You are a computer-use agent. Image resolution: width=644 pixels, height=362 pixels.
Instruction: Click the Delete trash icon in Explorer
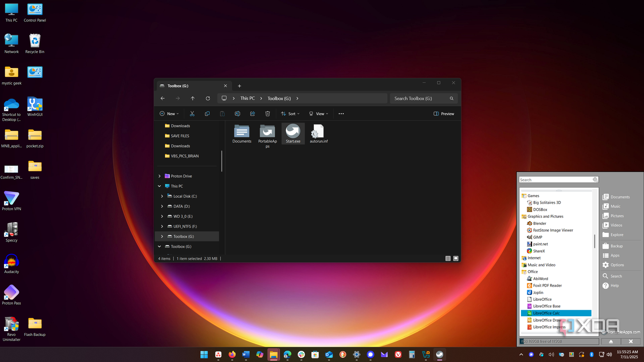tap(268, 114)
